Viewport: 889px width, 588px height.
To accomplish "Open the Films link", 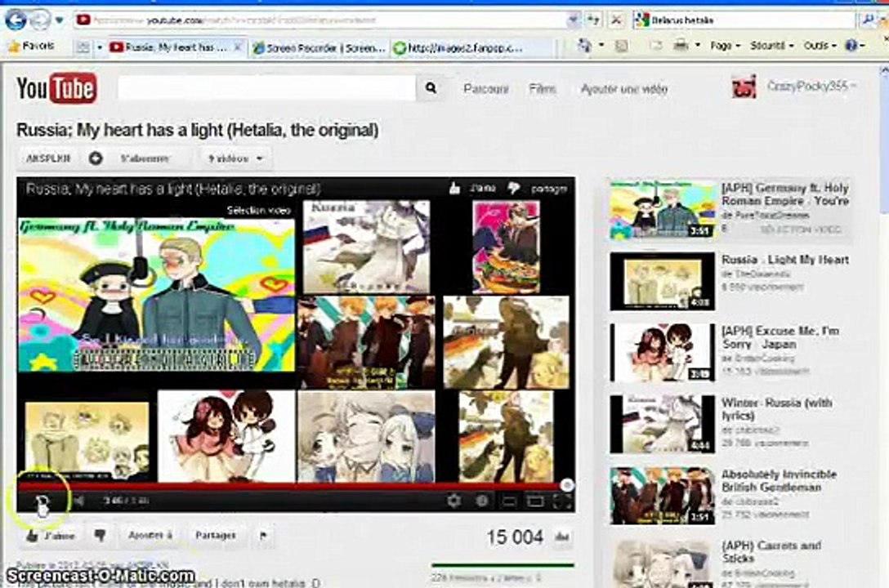I will [543, 89].
